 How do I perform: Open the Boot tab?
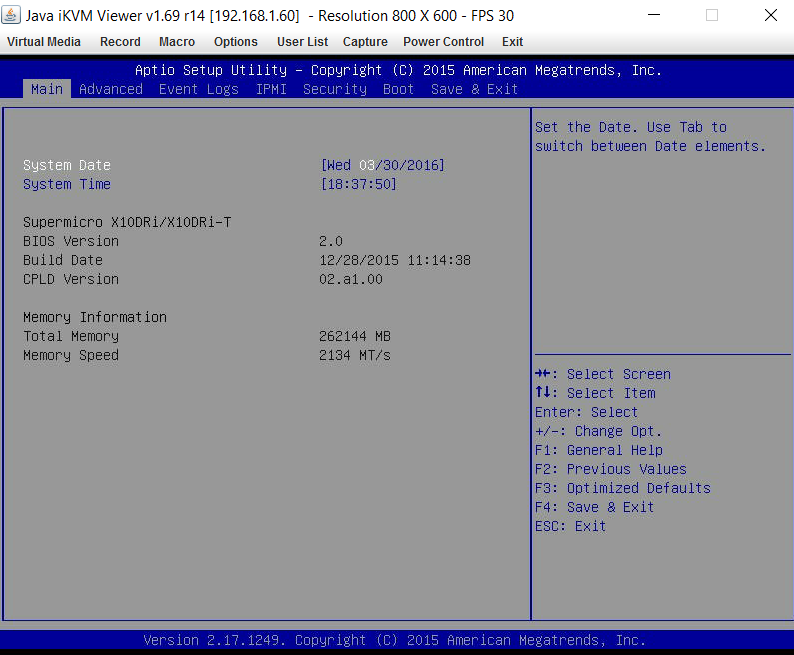click(399, 89)
